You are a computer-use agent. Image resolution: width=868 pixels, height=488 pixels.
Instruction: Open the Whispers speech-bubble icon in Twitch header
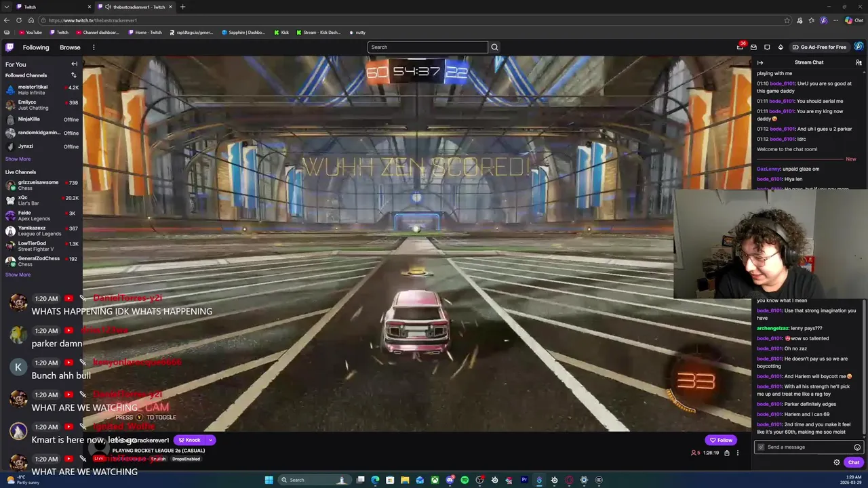(767, 47)
